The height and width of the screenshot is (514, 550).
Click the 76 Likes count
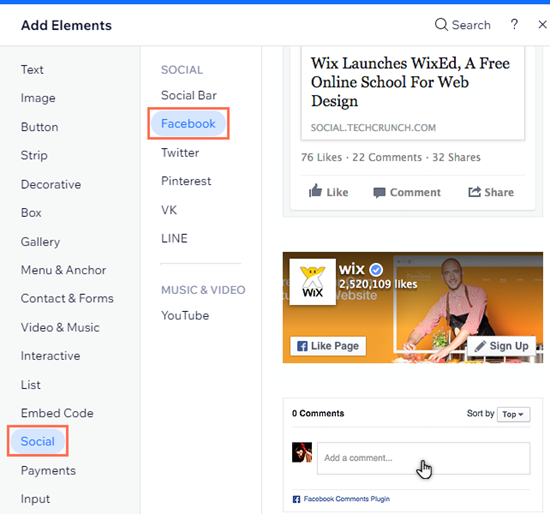tap(321, 157)
